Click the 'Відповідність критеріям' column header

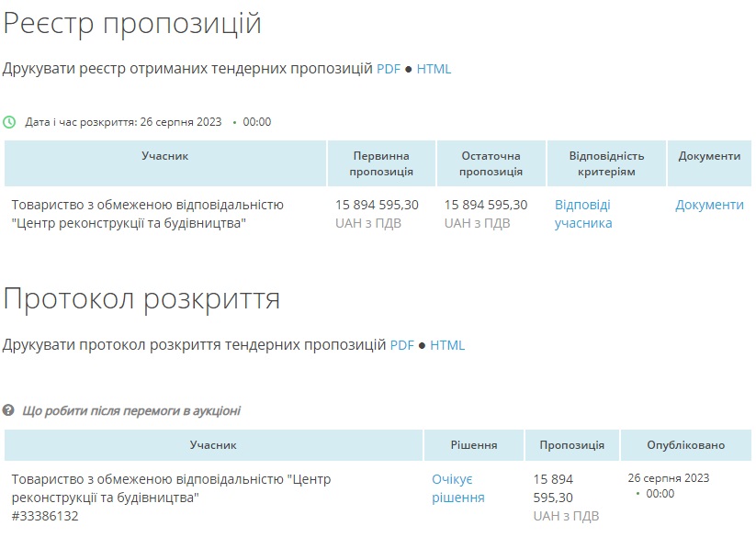[606, 163]
